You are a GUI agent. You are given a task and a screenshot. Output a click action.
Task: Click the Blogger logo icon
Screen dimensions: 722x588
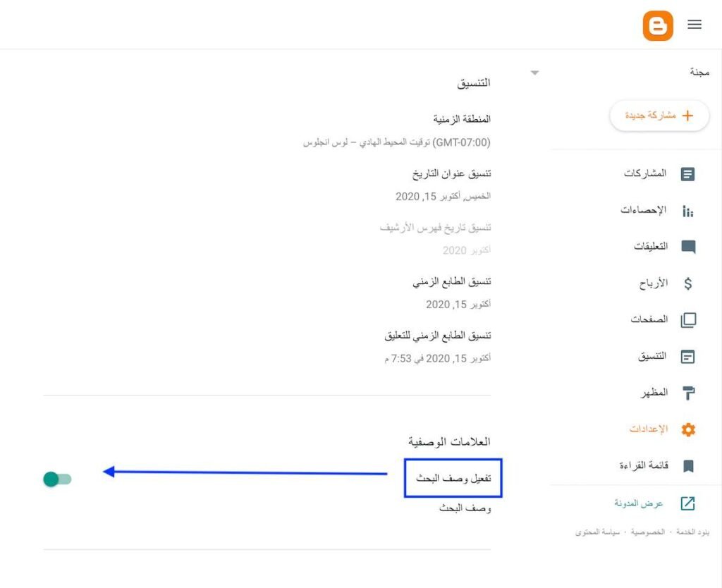tap(658, 25)
